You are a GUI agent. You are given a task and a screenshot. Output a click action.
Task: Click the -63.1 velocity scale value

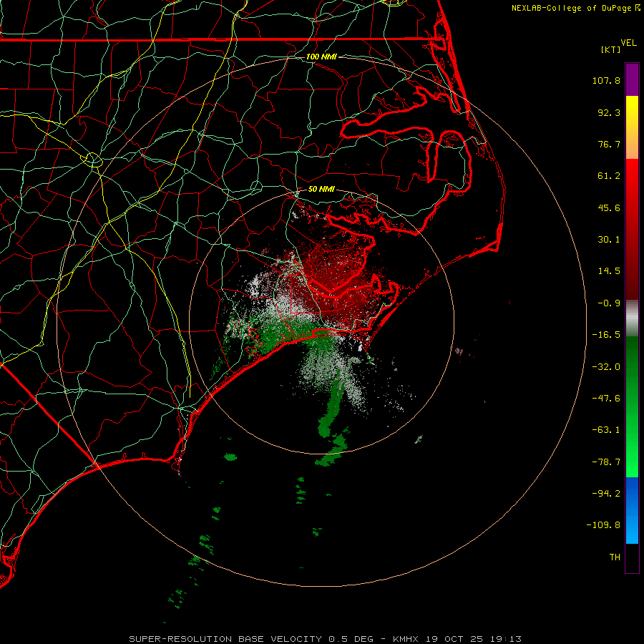click(x=606, y=430)
